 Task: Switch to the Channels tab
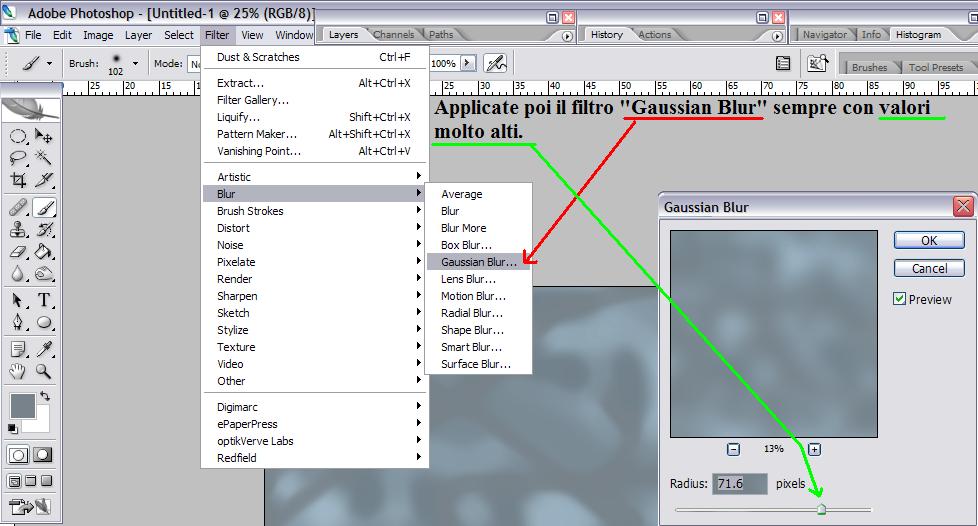pos(394,35)
